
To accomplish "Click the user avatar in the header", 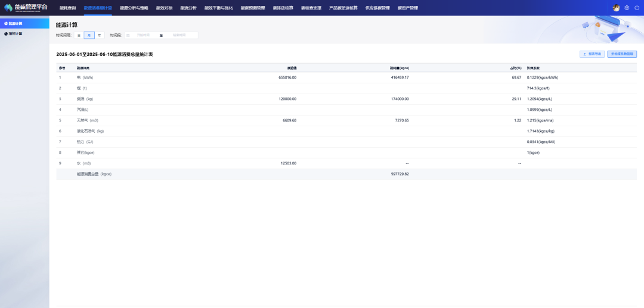I will point(616,8).
